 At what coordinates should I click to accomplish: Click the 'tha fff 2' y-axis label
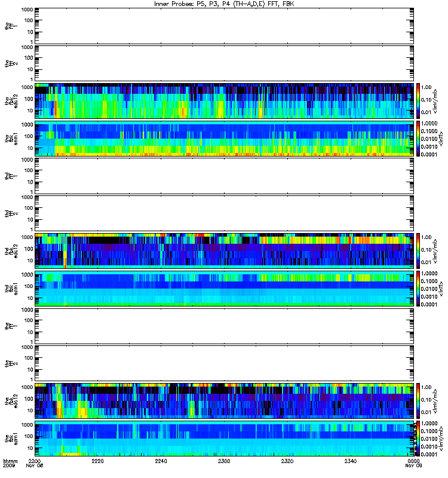tap(11, 63)
